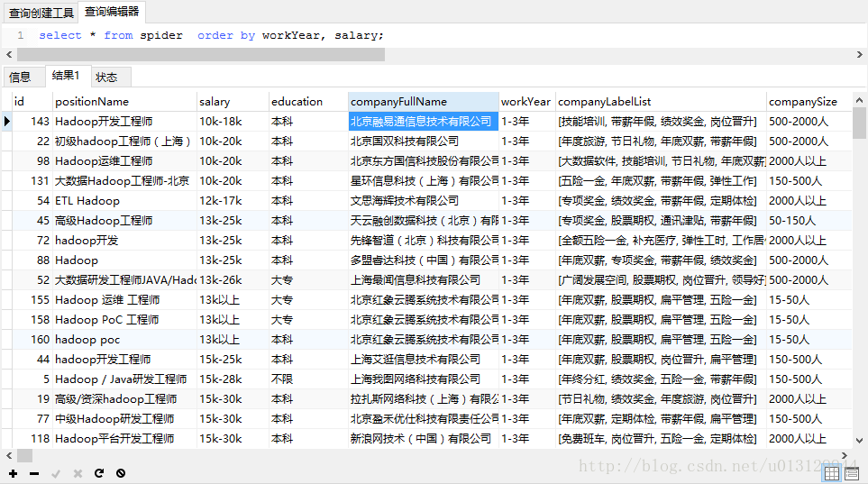The image size is (868, 484).
Task: Select id cell 155
Action: click(32, 300)
